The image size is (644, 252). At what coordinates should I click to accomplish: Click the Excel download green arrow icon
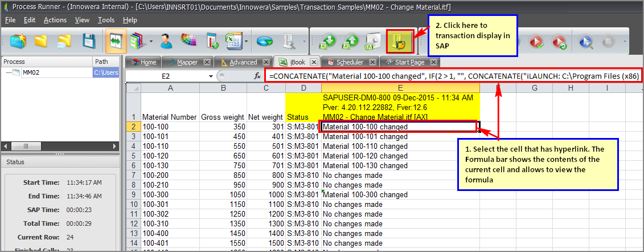(x=329, y=42)
